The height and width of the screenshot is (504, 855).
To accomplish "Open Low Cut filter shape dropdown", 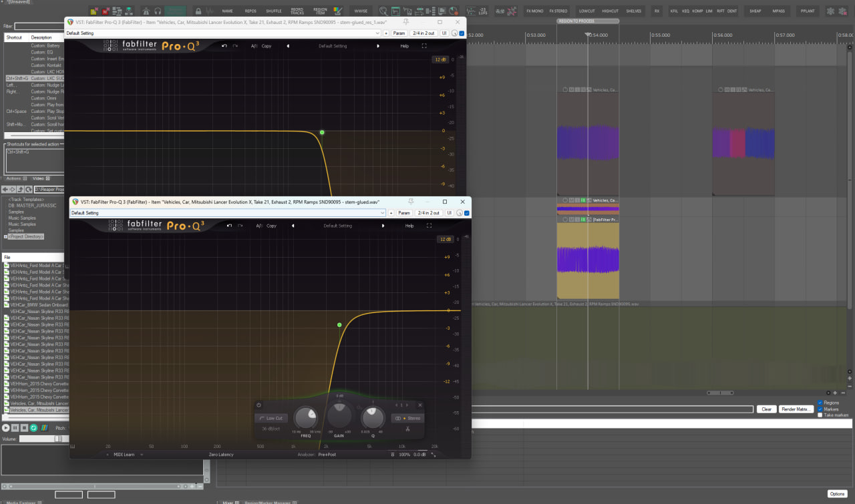I will 271,418.
